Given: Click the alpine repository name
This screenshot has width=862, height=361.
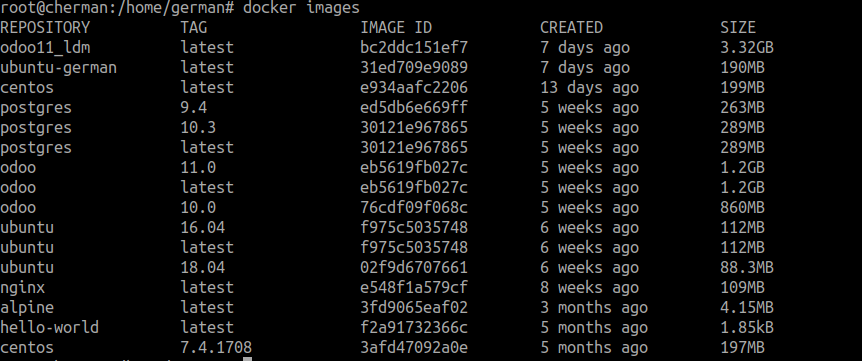Looking at the screenshot, I should tap(27, 308).
